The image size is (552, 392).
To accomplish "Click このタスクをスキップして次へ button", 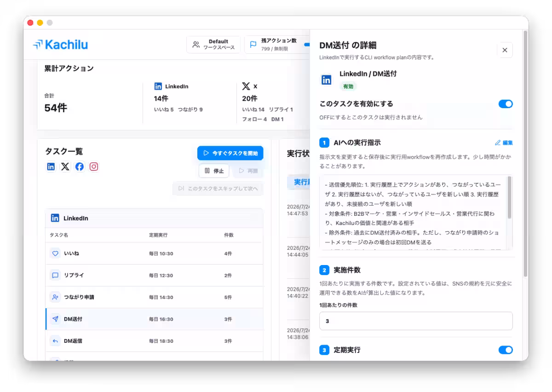I will 218,188.
